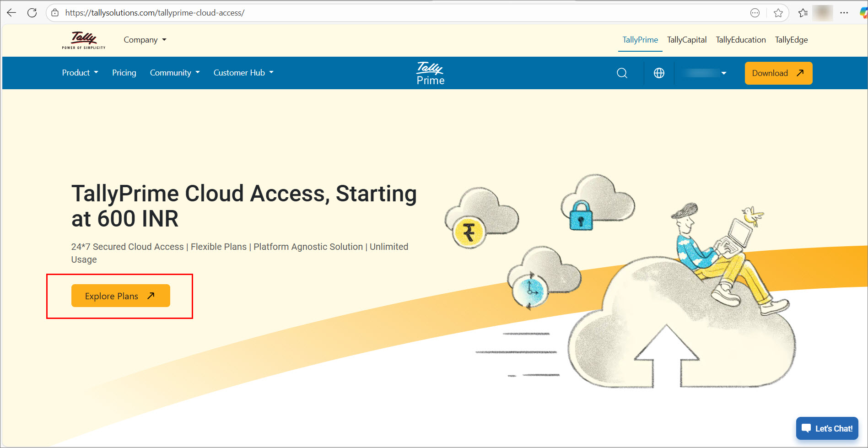
Task: Expand the Company dropdown
Action: pos(145,40)
